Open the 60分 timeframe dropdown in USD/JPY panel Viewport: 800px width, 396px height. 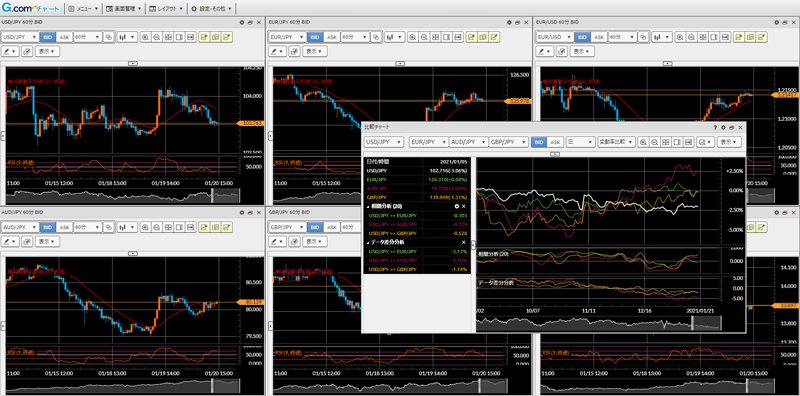[87, 37]
